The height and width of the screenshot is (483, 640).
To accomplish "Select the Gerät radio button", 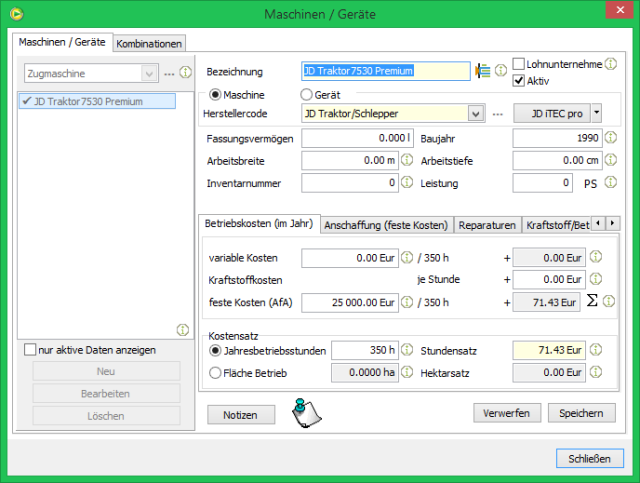I will coord(307,95).
